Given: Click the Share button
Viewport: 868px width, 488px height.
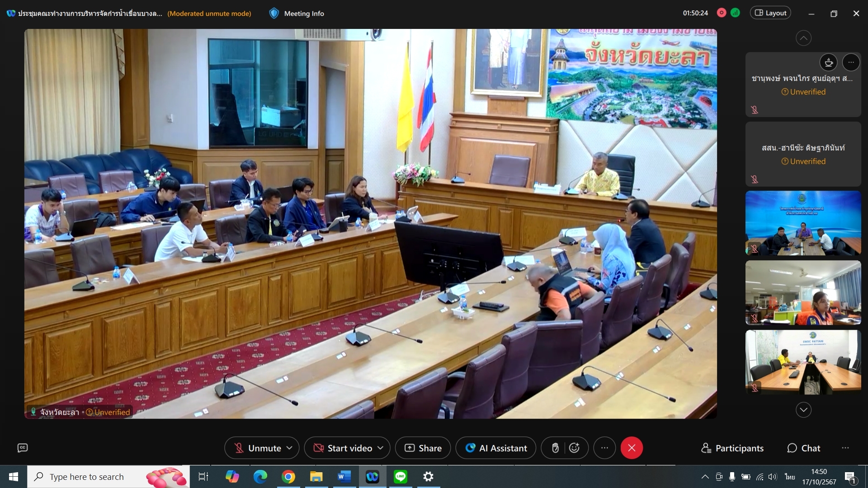Looking at the screenshot, I should (x=423, y=448).
